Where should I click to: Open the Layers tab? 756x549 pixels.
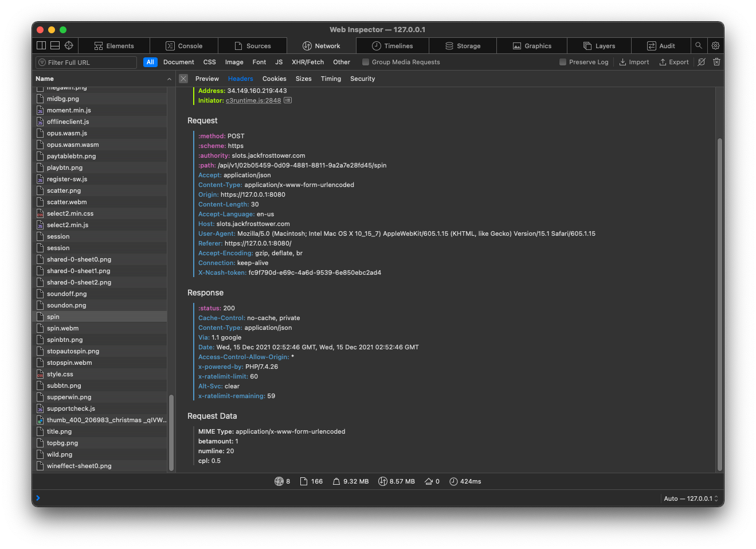coord(599,46)
